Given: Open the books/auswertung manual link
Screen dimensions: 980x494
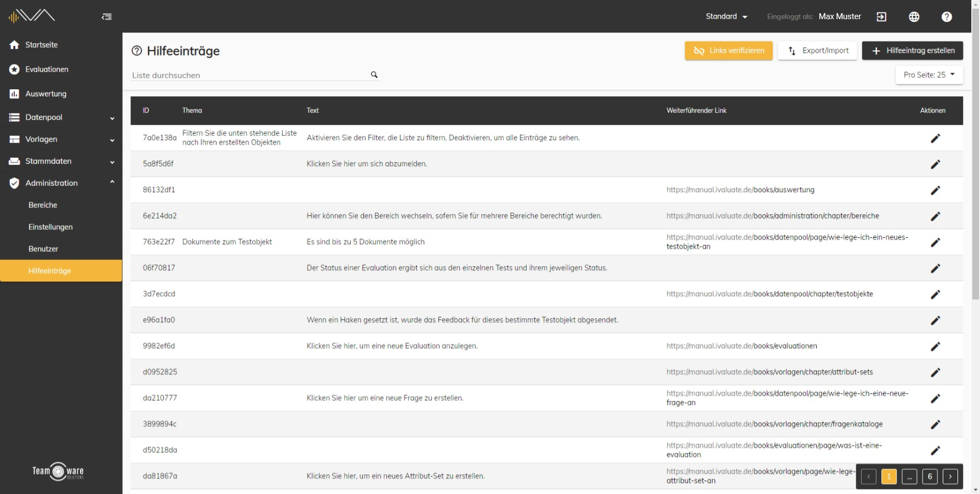Looking at the screenshot, I should [x=740, y=190].
